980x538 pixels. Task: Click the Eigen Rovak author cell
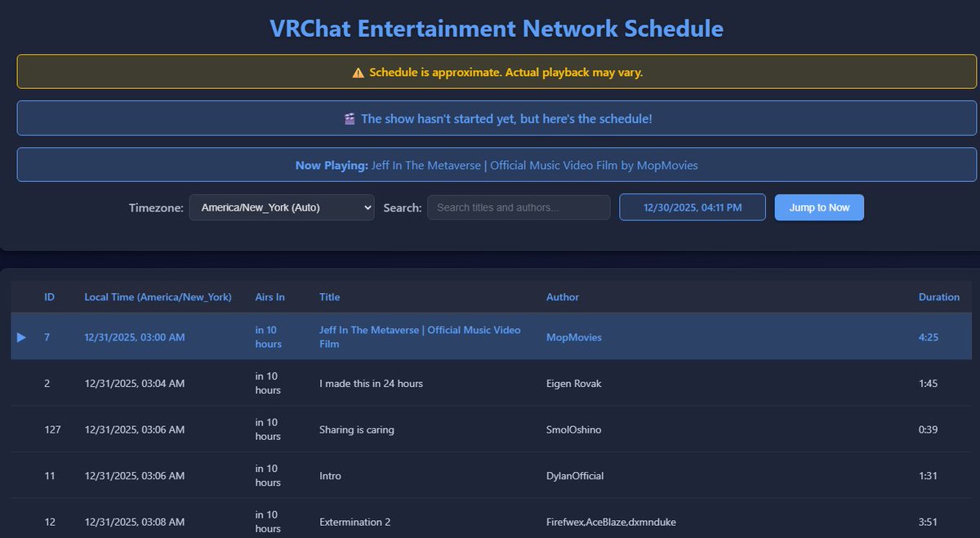click(x=574, y=384)
